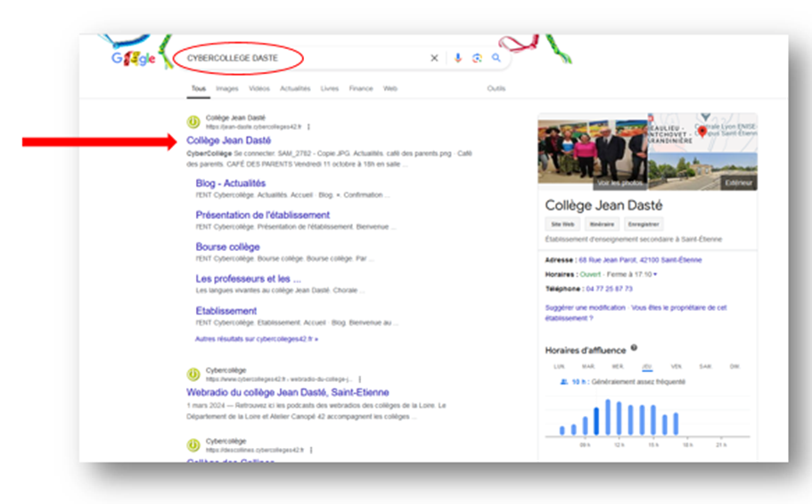Click the Google doodle logo
The height and width of the screenshot is (504, 812).
(x=134, y=59)
